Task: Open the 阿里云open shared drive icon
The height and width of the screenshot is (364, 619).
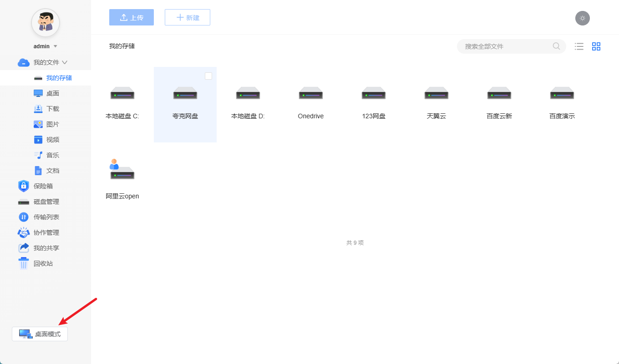Action: pos(122,170)
